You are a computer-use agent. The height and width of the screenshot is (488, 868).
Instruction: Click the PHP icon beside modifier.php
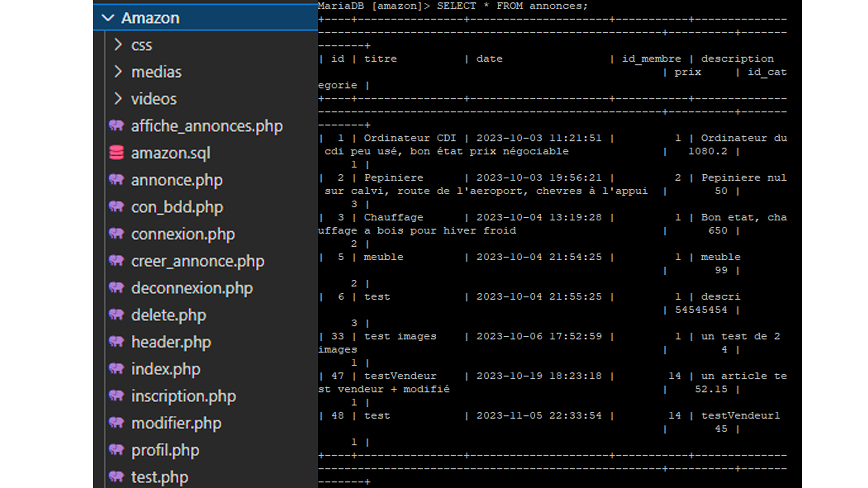pyautogui.click(x=117, y=423)
